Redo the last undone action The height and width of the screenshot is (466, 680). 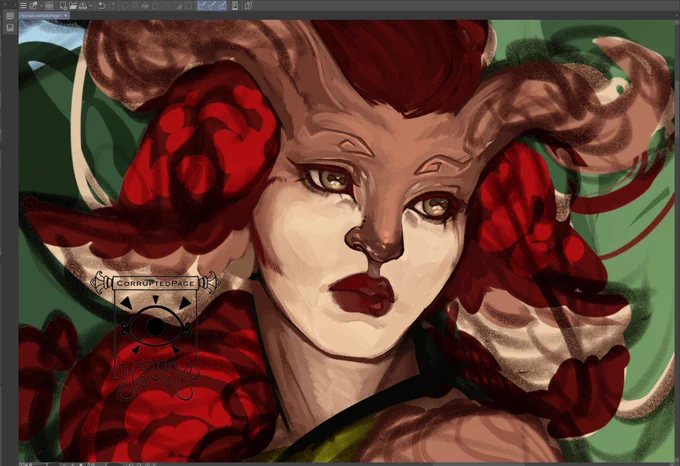[112, 6]
